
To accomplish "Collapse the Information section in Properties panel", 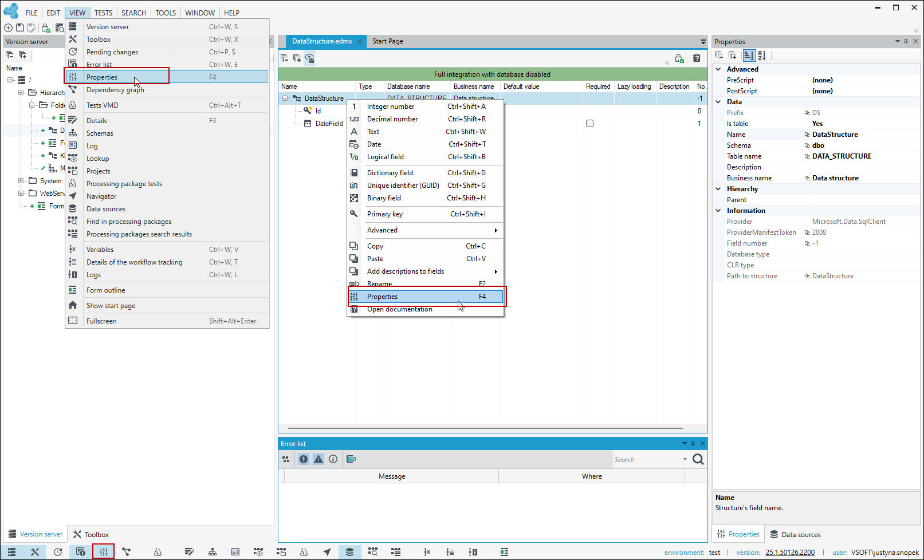I will (718, 211).
